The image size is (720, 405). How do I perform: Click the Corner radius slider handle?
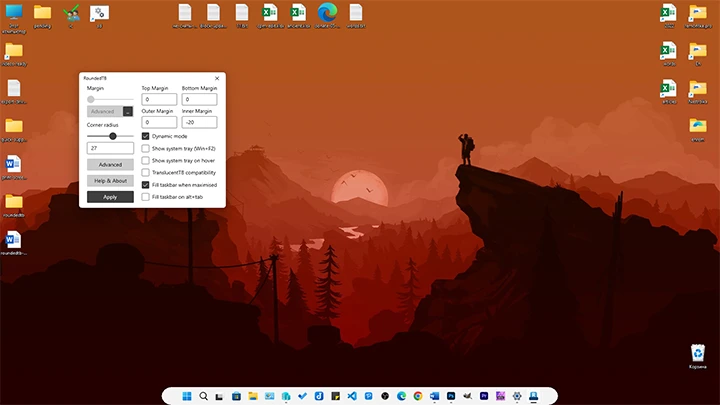(112, 136)
